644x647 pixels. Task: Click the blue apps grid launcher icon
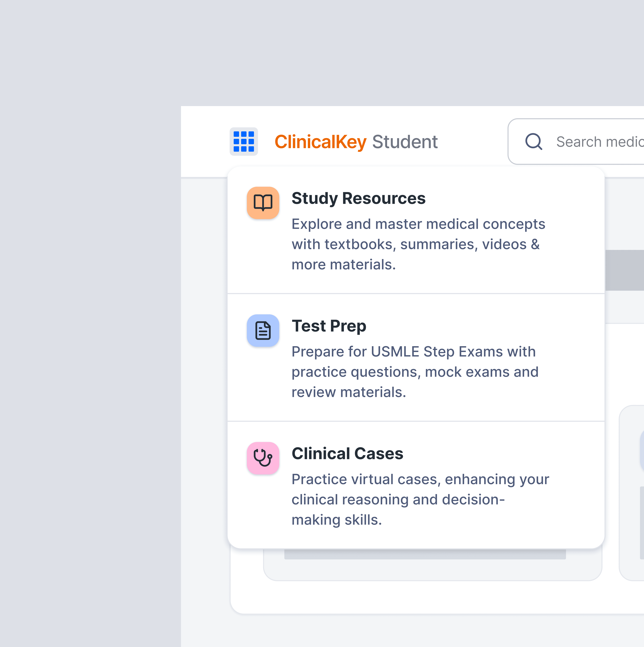point(243,141)
